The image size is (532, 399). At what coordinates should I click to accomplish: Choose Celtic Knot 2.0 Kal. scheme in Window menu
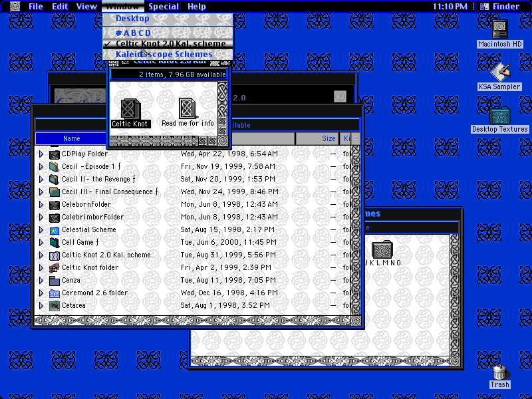tap(168, 44)
